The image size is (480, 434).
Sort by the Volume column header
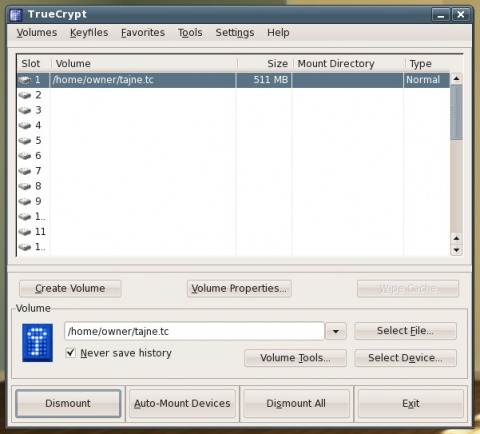coord(144,63)
